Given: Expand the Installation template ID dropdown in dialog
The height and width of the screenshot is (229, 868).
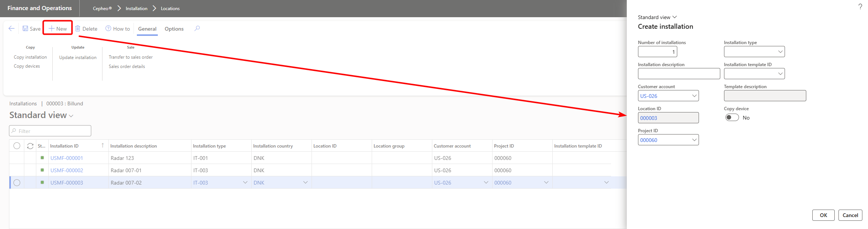Looking at the screenshot, I should (780, 74).
